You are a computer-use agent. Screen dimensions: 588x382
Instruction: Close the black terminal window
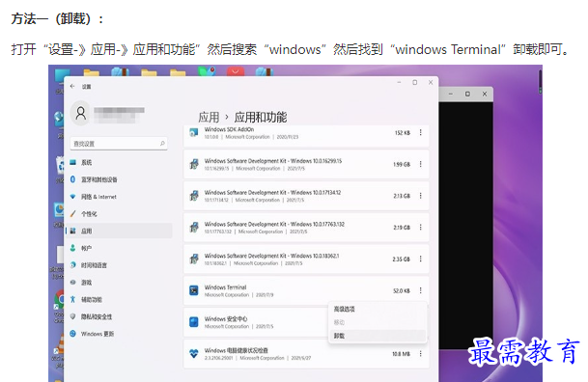coord(485,94)
